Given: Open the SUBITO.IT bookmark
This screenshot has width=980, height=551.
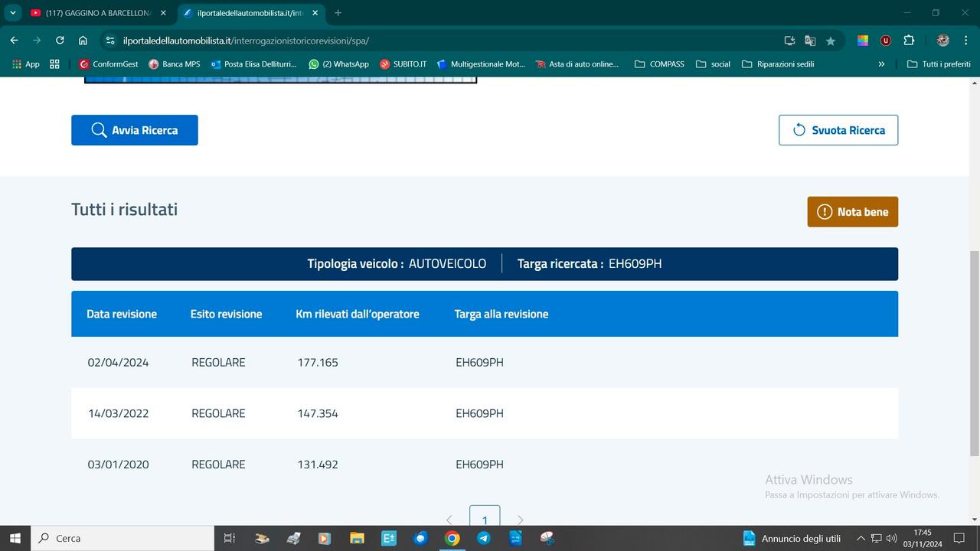Looking at the screenshot, I should 403,64.
